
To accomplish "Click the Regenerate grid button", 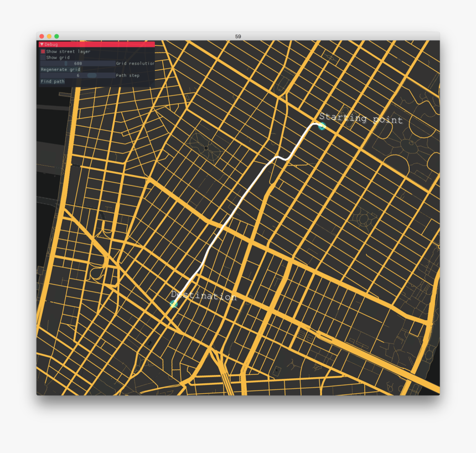I will pyautogui.click(x=60, y=69).
